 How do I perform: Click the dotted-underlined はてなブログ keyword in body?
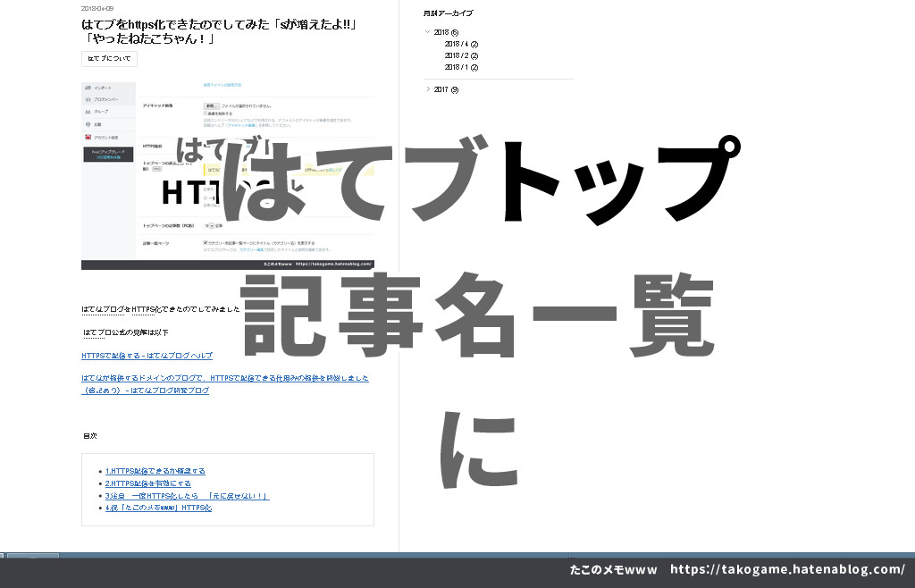pos(103,310)
